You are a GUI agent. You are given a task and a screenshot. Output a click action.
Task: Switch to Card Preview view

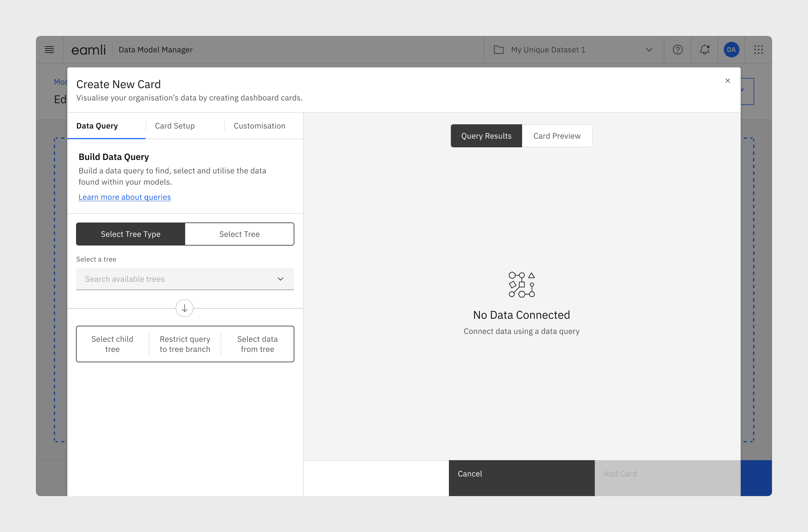click(557, 136)
